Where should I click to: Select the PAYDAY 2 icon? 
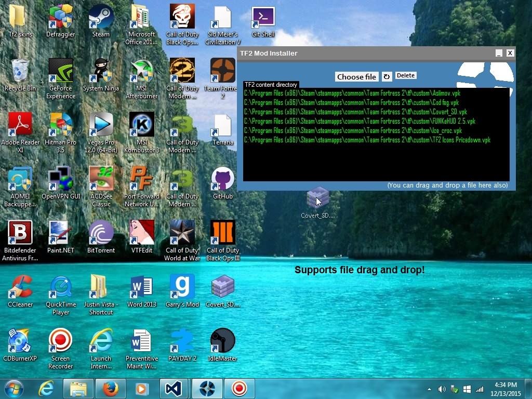coord(182,345)
